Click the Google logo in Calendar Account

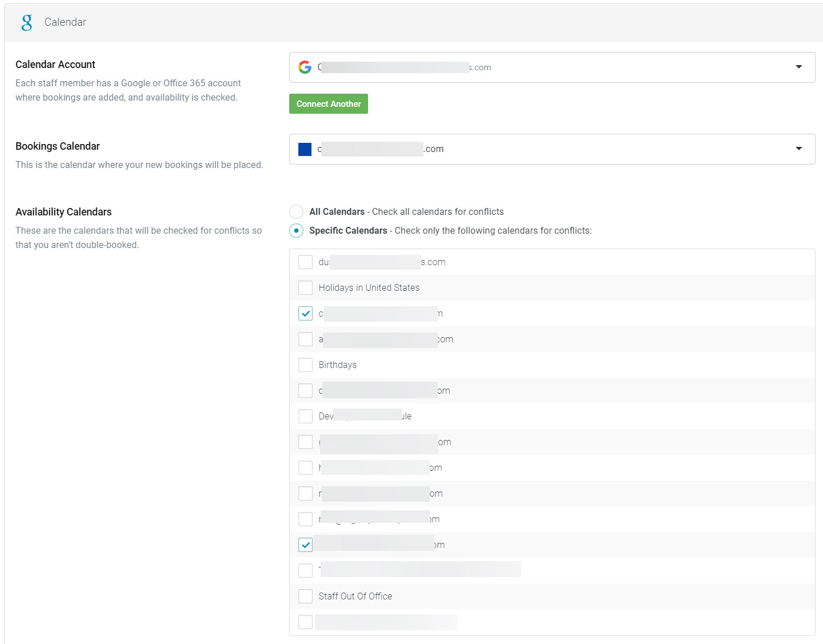click(305, 67)
